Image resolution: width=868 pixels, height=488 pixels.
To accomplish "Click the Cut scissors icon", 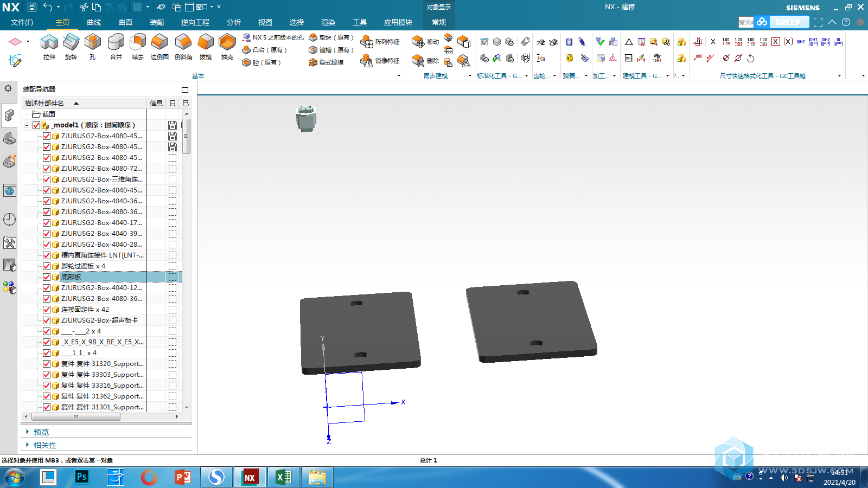I will coord(84,7).
